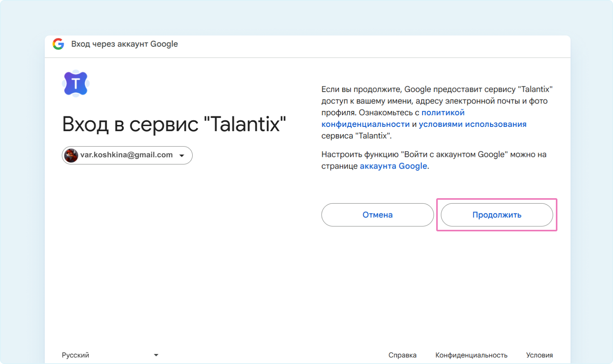Viewport: 613px width, 364px height.
Task: Click the Отмена button
Action: pos(378,215)
